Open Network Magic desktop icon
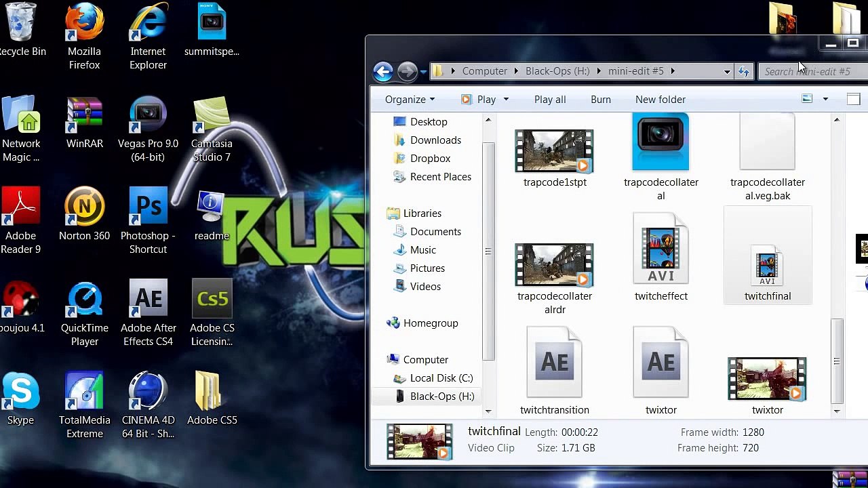Viewport: 868px width, 488px height. (20, 129)
